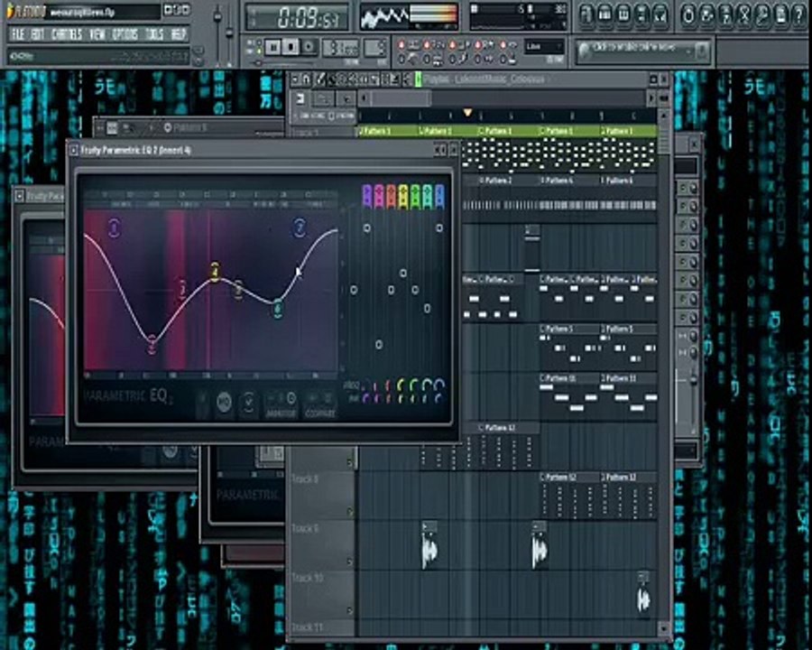
Task: Click the COMPARE button in Parametric EQ 2
Action: 319,405
